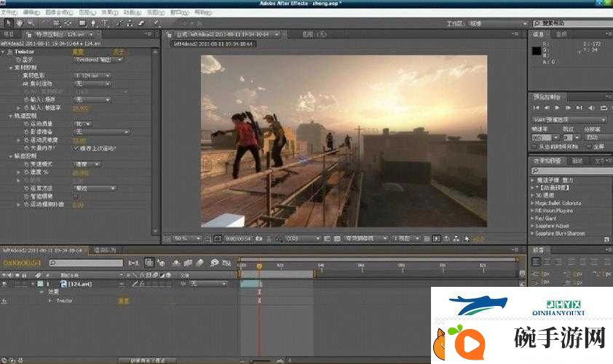Open the File menu
Image resolution: width=613 pixels, height=364 pixels.
9,12
